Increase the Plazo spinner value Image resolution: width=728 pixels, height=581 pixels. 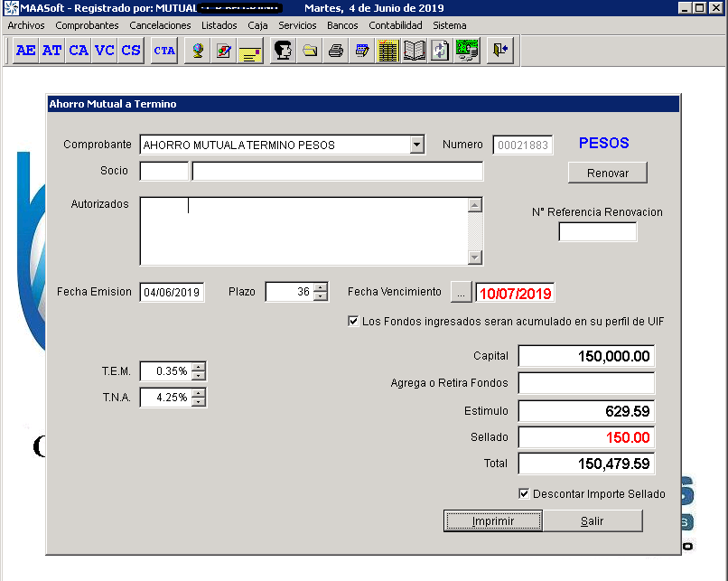click(321, 287)
